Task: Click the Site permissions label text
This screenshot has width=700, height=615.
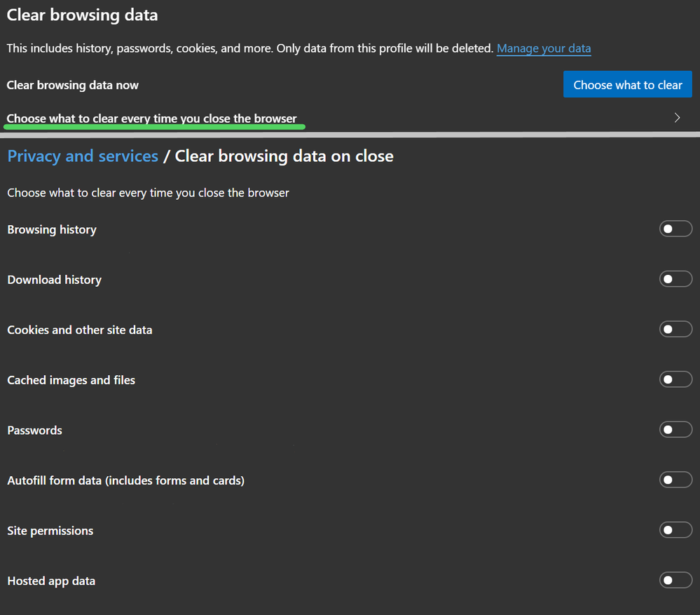Action: [50, 530]
